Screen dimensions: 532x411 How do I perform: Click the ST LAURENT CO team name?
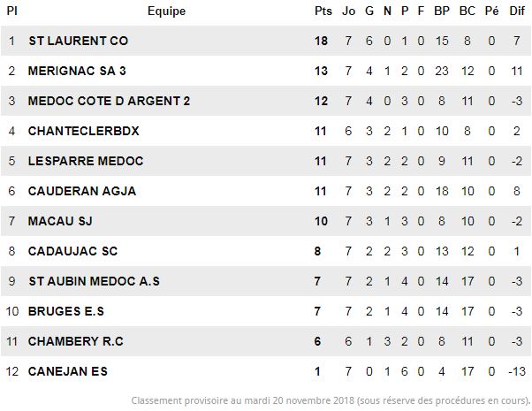tap(79, 41)
